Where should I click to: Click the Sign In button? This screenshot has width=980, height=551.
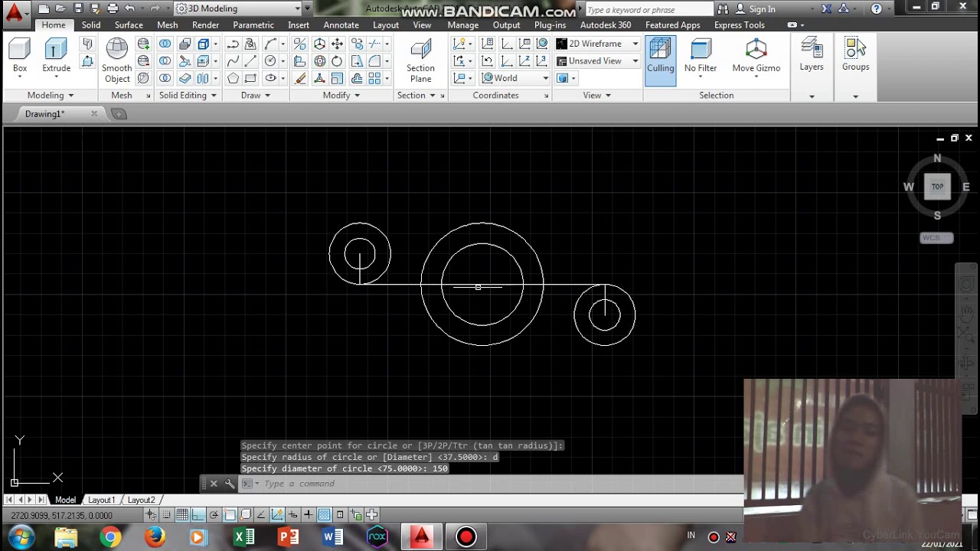756,9
